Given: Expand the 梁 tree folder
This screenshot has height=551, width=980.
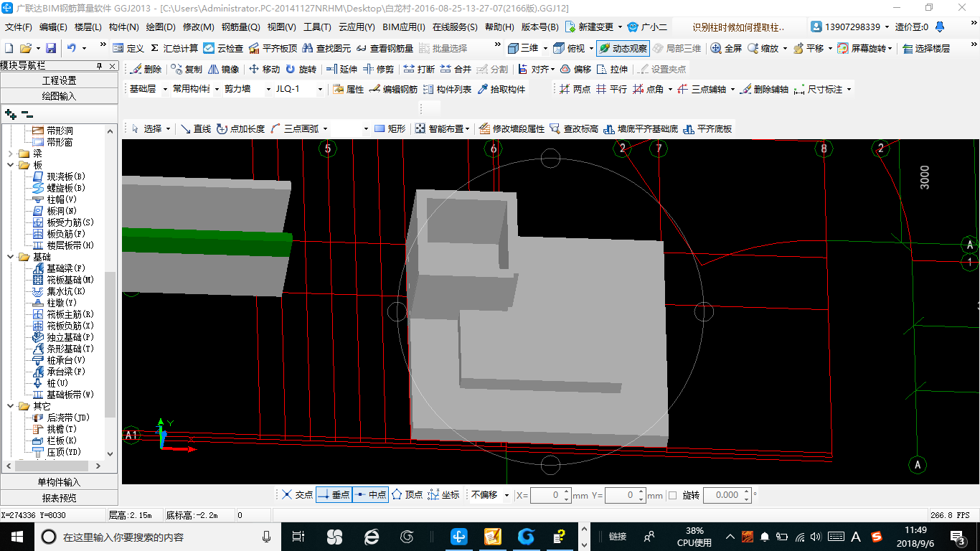Looking at the screenshot, I should 11,154.
